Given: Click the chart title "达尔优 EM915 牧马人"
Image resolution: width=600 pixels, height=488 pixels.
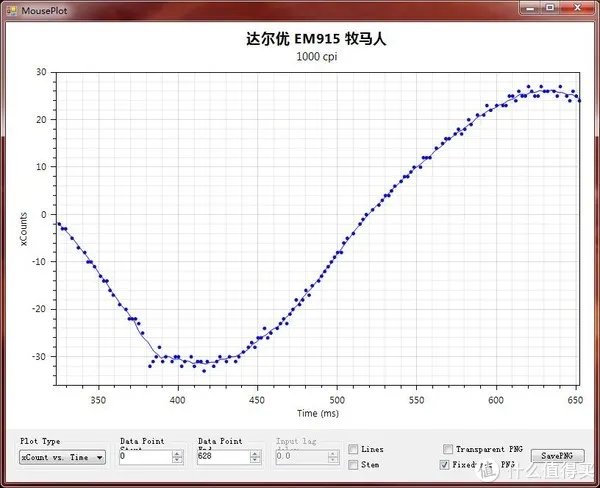Looking at the screenshot, I should pyautogui.click(x=316, y=39).
